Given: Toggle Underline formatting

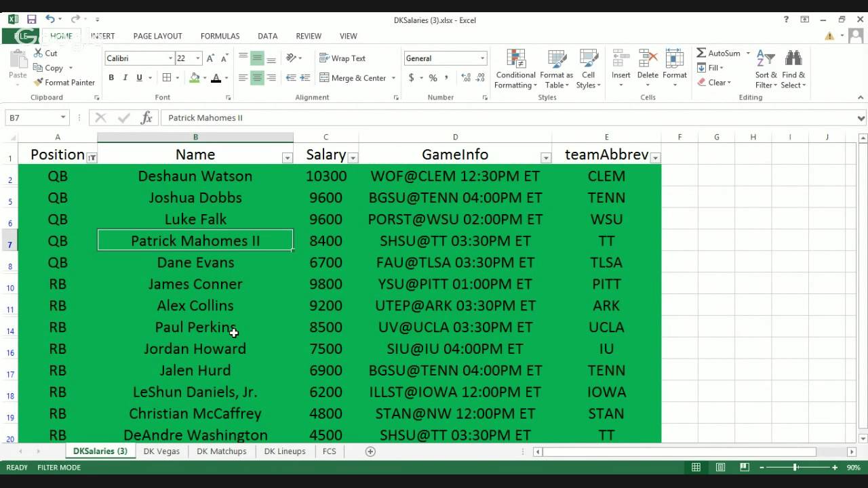Looking at the screenshot, I should point(140,78).
